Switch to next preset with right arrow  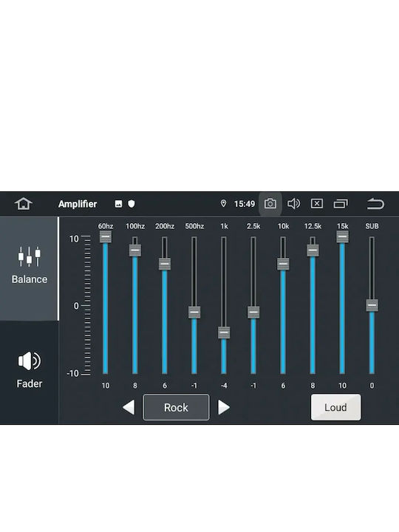click(224, 407)
